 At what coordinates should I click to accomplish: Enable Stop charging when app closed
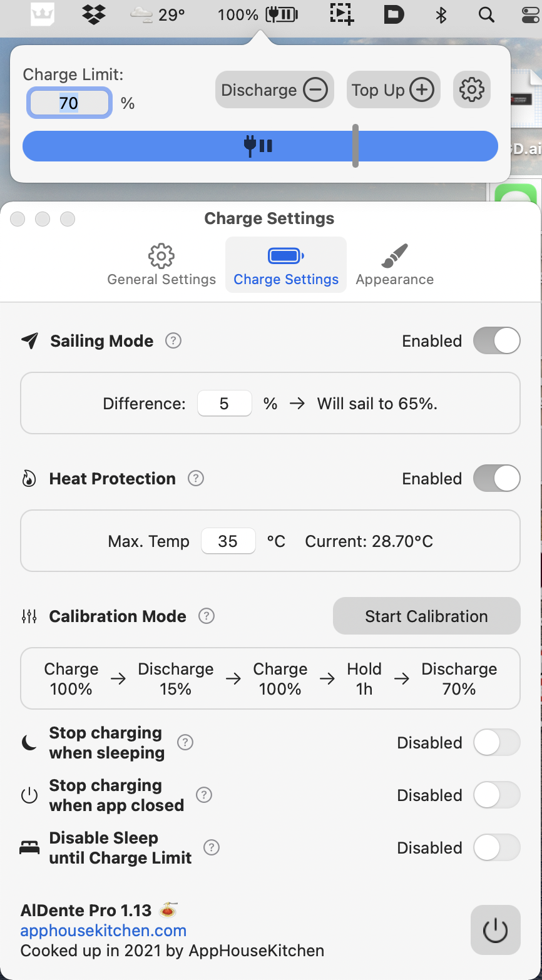pyautogui.click(x=496, y=795)
